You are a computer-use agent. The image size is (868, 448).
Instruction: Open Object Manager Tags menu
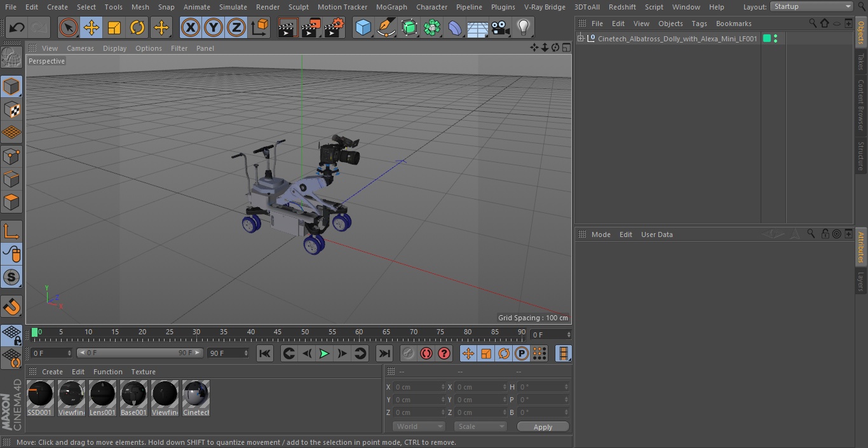(x=699, y=24)
